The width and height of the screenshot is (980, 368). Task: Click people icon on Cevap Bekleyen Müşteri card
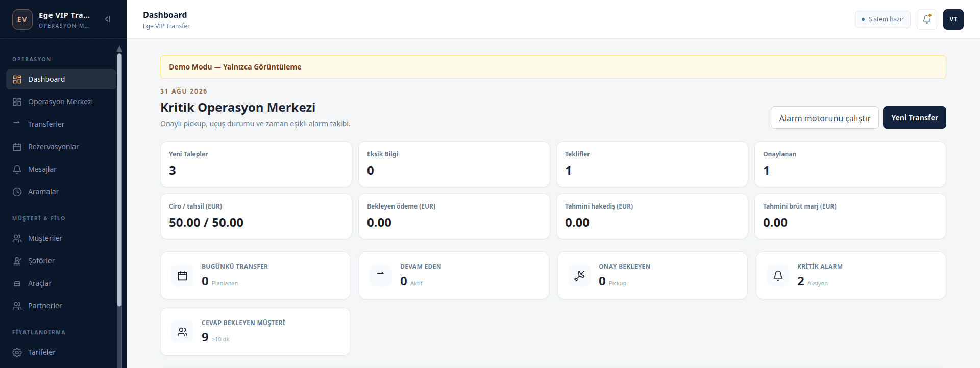point(182,332)
